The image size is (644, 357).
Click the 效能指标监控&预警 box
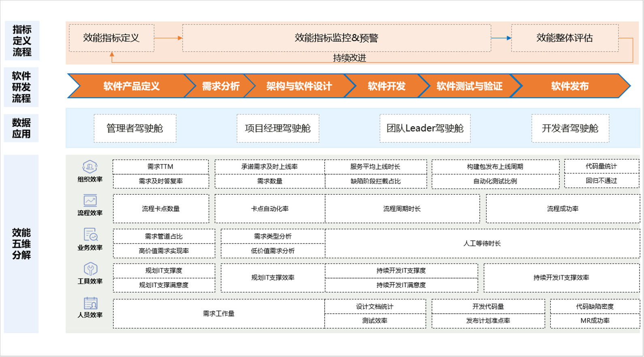pos(336,38)
